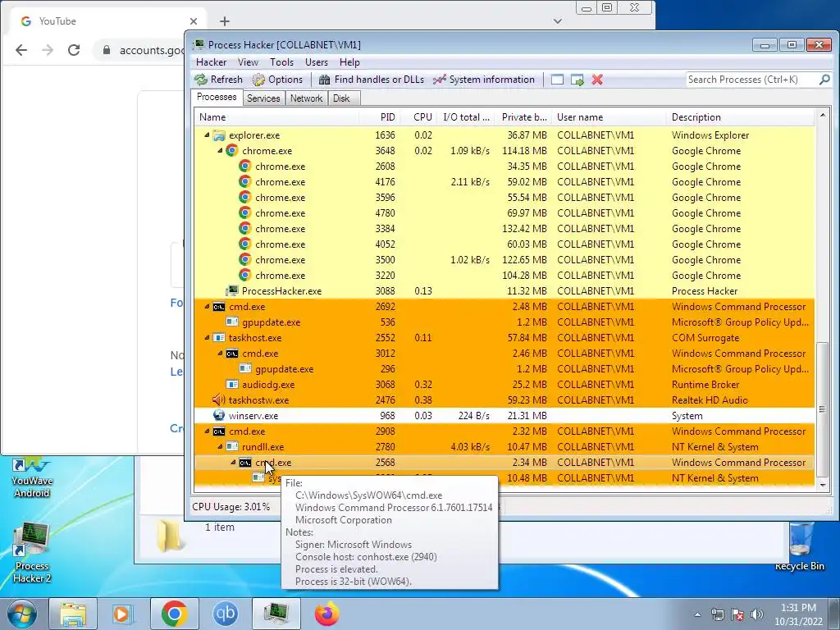Screen dimensions: 840x630
Task: Click the Chrome icon of PID 2608
Action: 244,166
